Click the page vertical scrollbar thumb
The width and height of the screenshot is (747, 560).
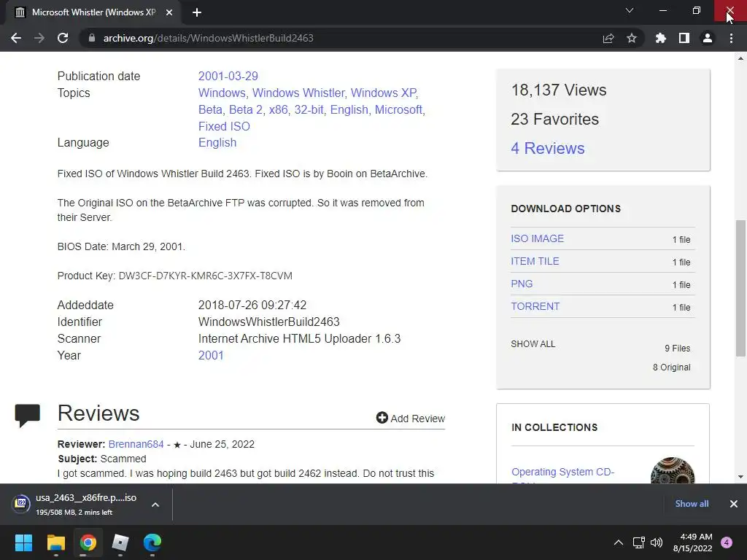pos(740,288)
